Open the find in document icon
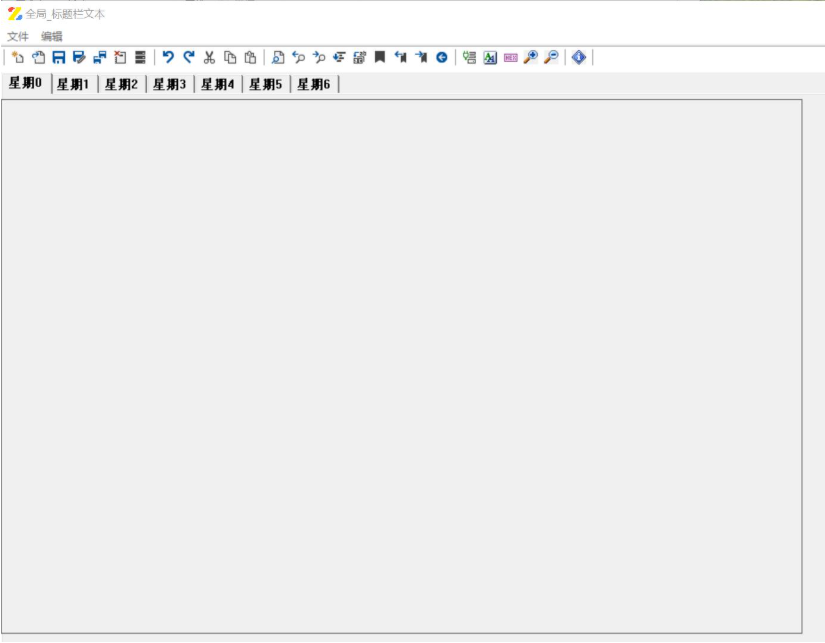The image size is (825, 643). click(x=278, y=57)
